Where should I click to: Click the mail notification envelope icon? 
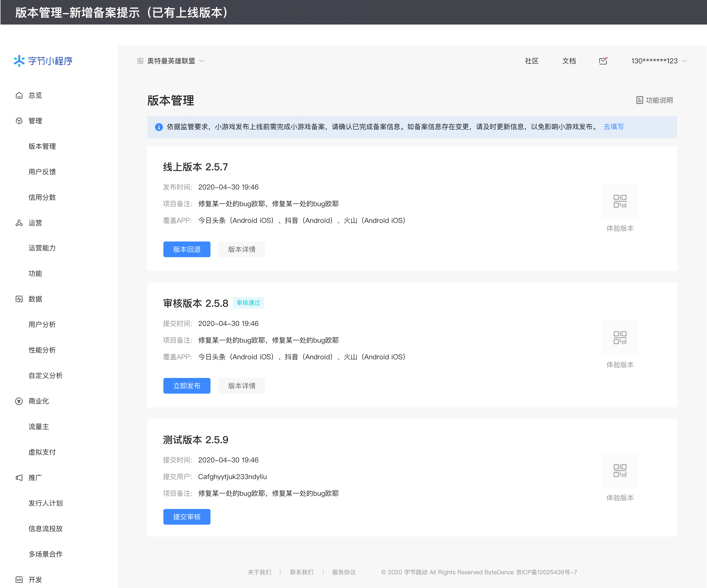point(603,61)
